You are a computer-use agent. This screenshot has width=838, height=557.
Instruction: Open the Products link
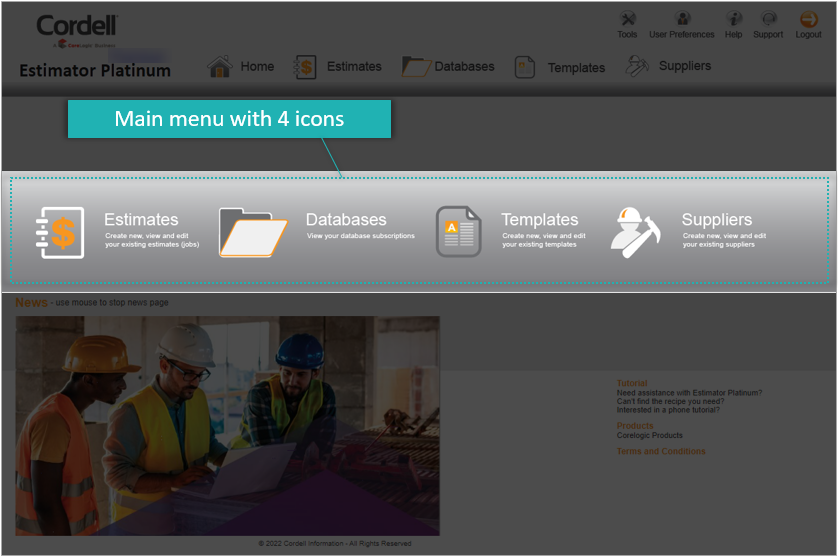tap(635, 426)
